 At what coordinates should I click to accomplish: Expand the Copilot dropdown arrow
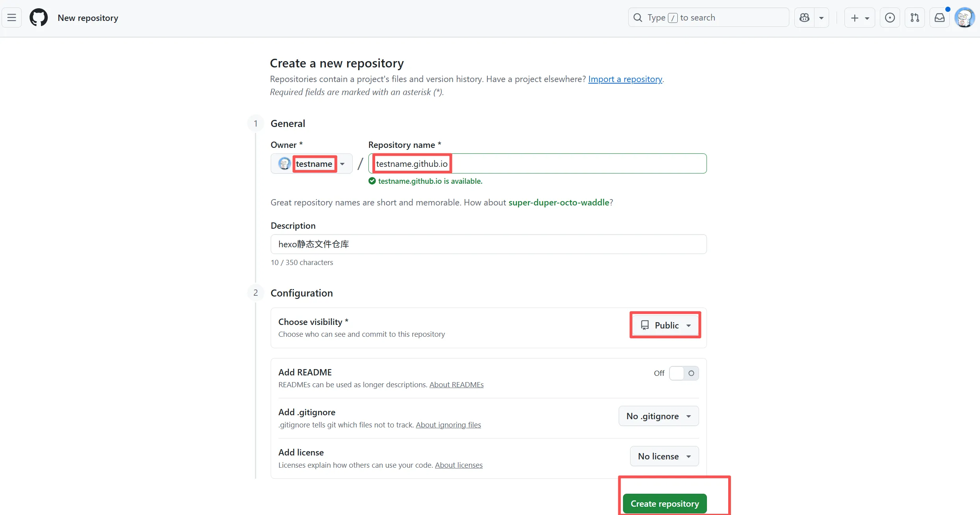tap(822, 18)
